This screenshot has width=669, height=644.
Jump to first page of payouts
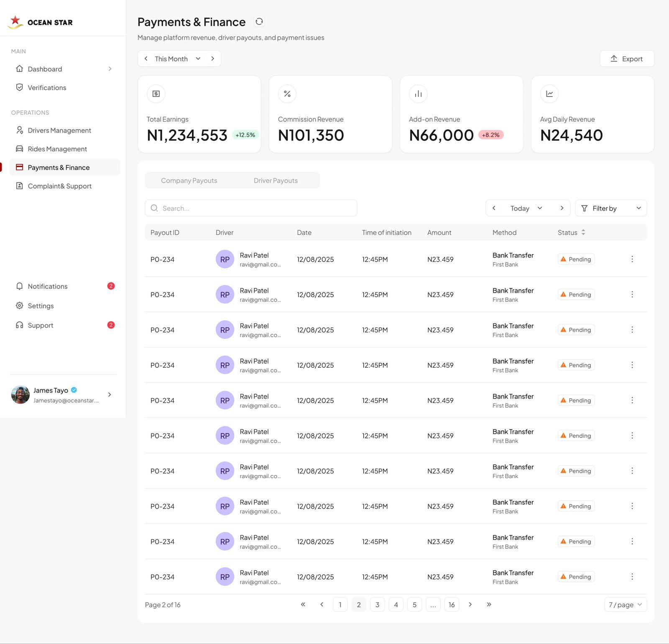303,604
